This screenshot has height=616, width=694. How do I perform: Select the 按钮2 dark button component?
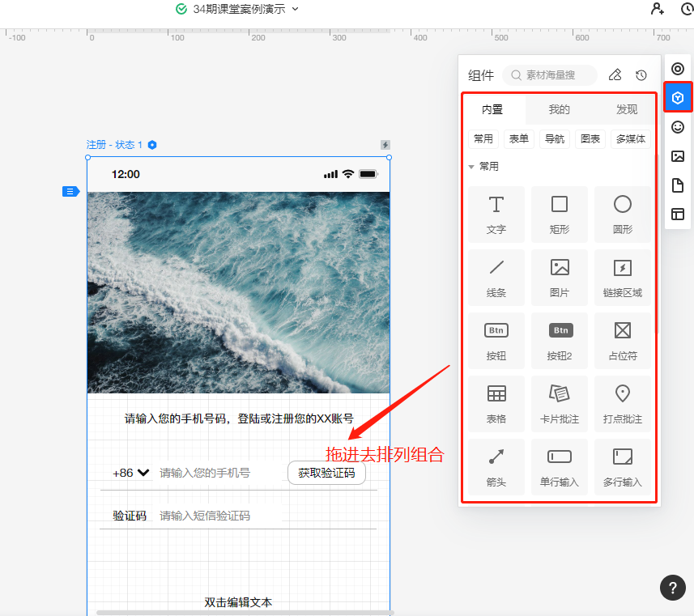[560, 342]
